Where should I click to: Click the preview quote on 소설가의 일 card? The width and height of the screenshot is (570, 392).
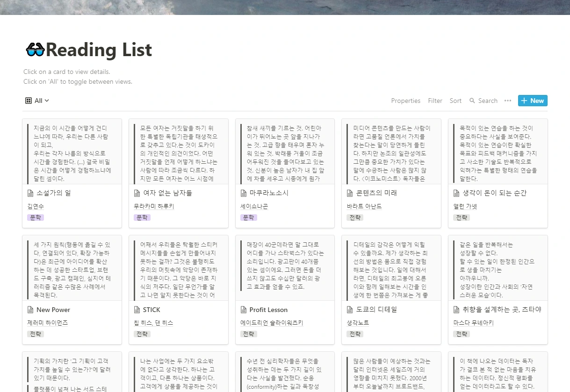[x=72, y=153]
